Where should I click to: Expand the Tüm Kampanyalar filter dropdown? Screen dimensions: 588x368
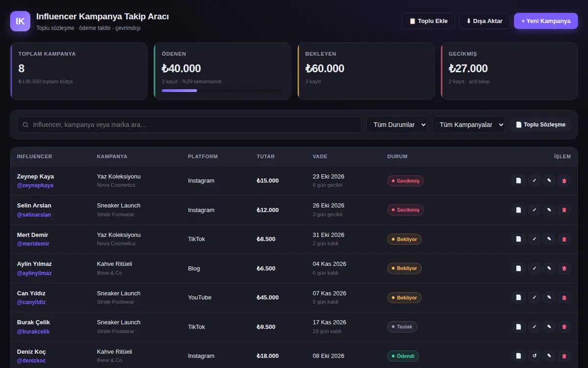(468, 125)
